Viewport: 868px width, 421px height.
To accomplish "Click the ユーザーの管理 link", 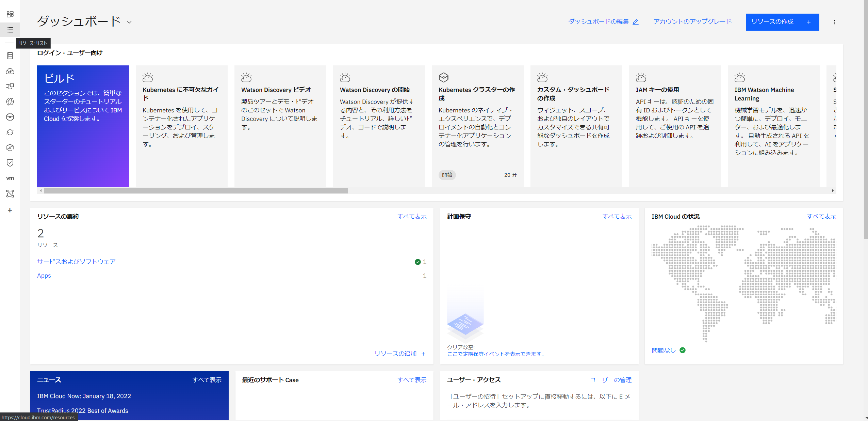I will coord(610,380).
